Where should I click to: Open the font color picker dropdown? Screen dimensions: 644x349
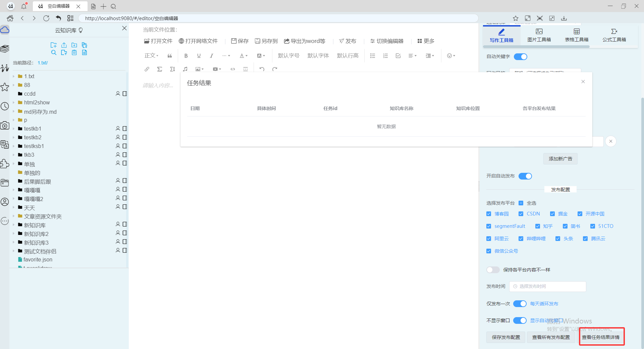point(246,56)
